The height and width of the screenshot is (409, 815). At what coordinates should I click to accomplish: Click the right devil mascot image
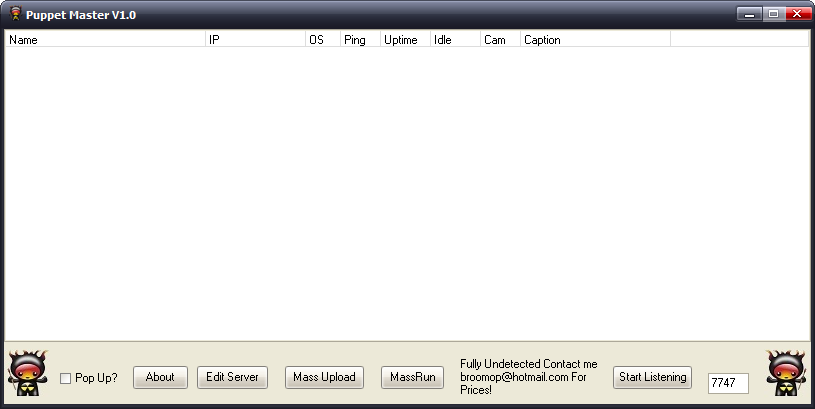(x=786, y=374)
